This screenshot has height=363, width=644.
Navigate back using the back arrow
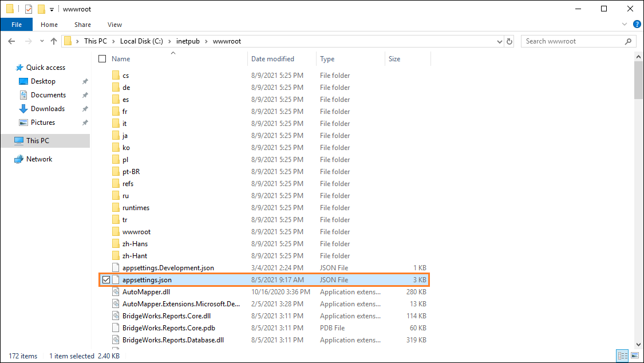[11, 41]
